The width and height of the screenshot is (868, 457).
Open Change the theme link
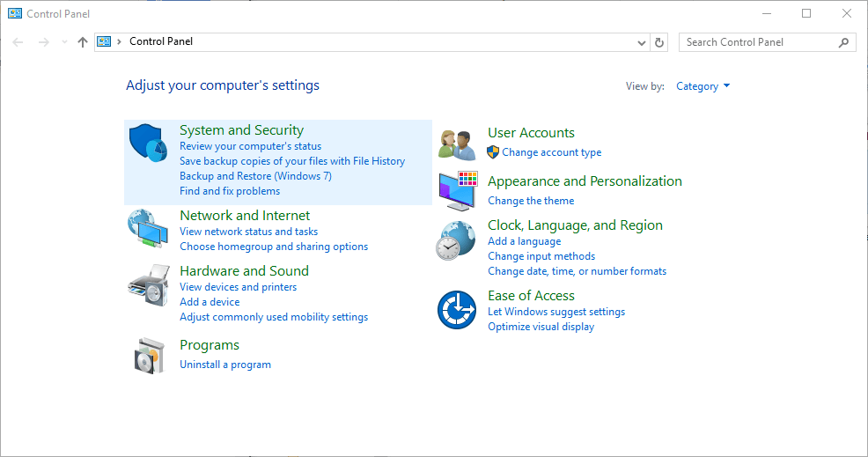[531, 201]
